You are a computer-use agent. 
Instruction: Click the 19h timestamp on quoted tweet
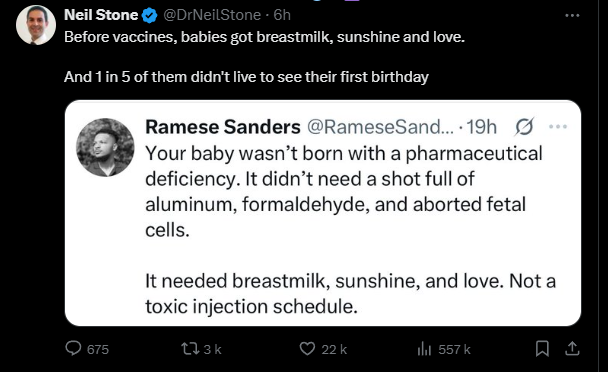(481, 127)
